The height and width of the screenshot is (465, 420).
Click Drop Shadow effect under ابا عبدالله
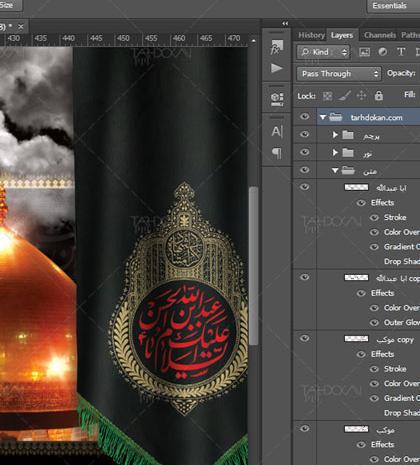pyautogui.click(x=402, y=262)
